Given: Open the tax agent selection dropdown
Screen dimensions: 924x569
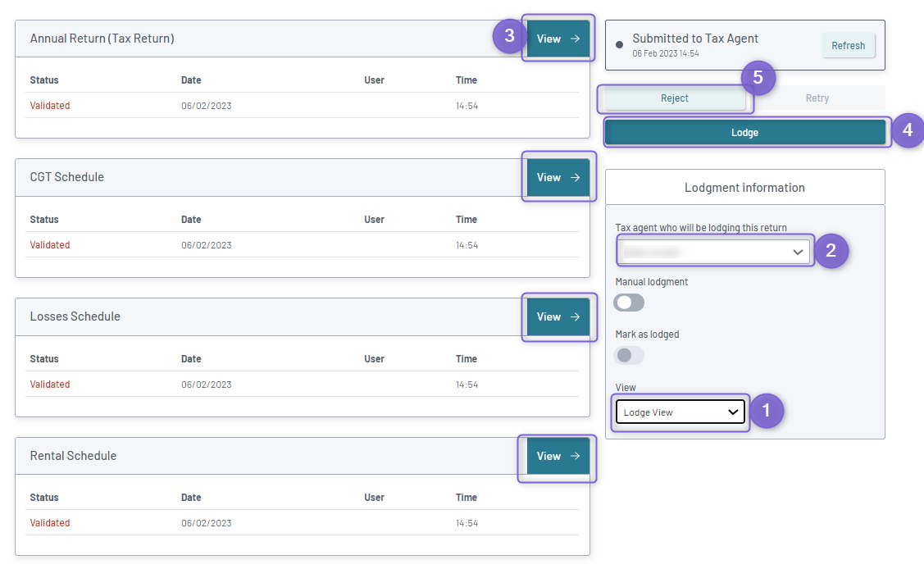Looking at the screenshot, I should [x=713, y=252].
